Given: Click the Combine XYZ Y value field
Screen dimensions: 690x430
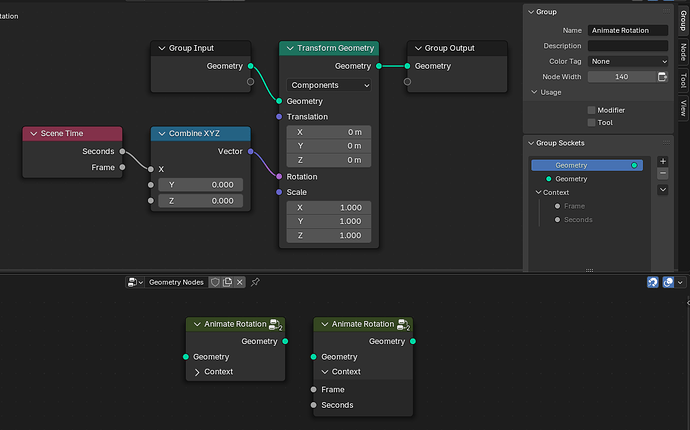Looking at the screenshot, I should (x=200, y=185).
